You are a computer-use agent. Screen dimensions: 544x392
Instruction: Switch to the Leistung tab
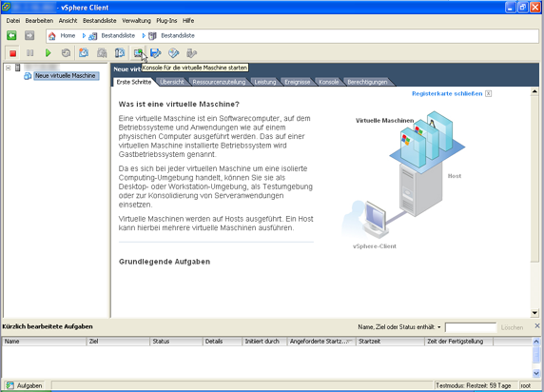265,82
